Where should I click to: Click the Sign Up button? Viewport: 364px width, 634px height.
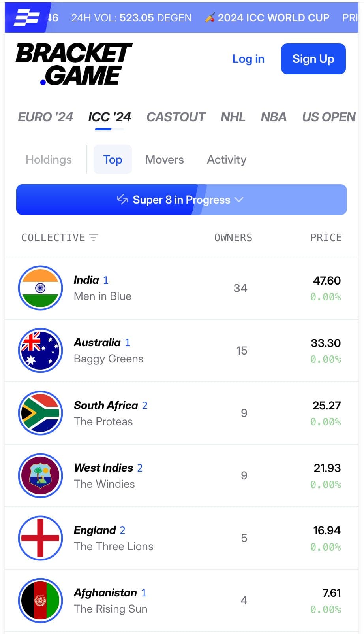coord(313,59)
